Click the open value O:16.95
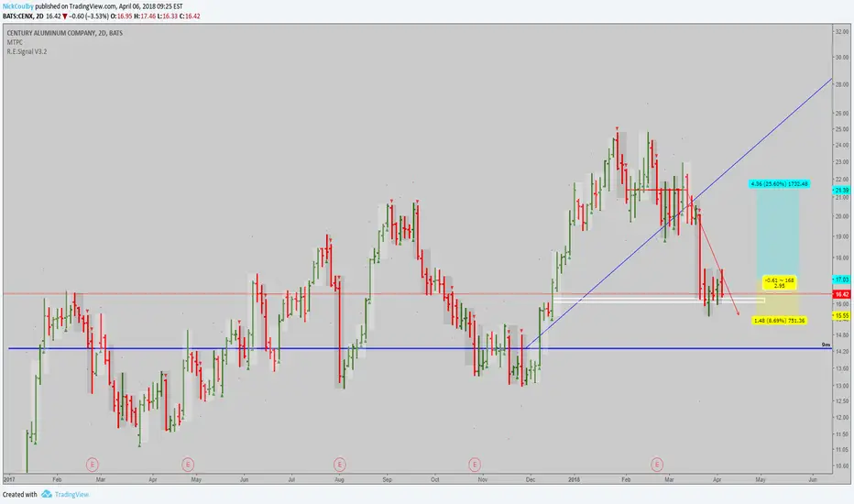The height and width of the screenshot is (504, 854). pyautogui.click(x=122, y=16)
